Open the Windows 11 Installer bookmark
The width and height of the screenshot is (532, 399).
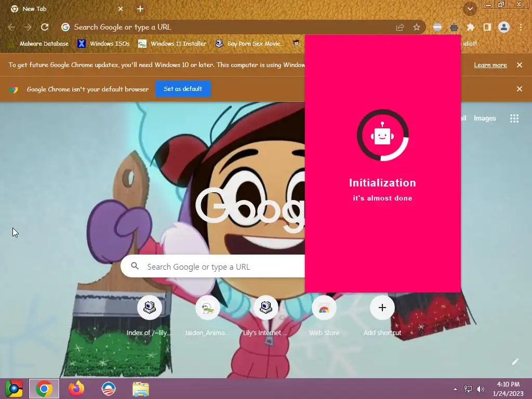click(x=172, y=44)
